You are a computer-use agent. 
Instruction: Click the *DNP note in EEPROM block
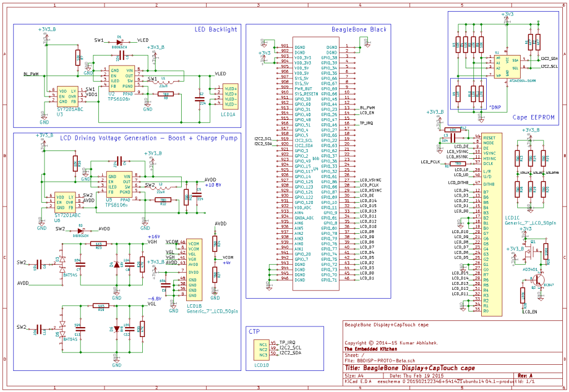click(494, 107)
